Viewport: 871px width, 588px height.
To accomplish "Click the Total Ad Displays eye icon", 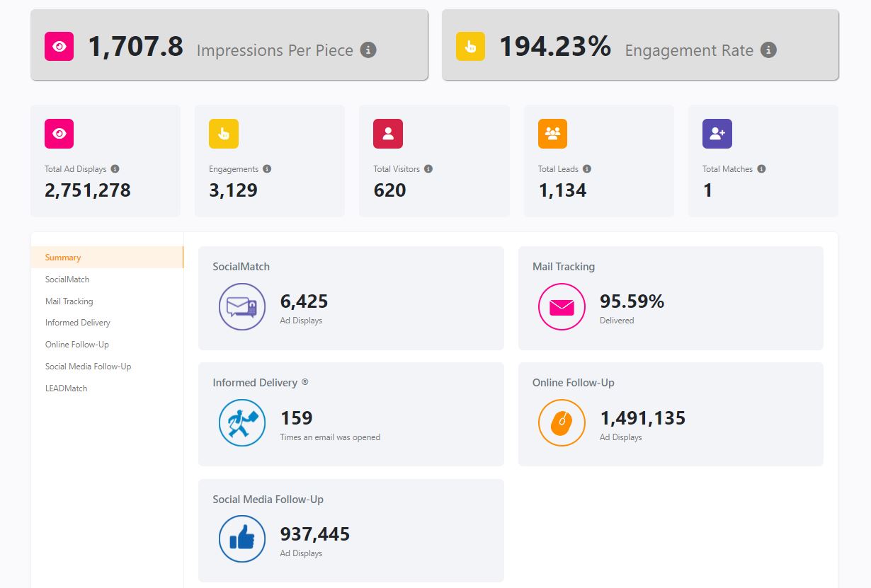I will [59, 133].
